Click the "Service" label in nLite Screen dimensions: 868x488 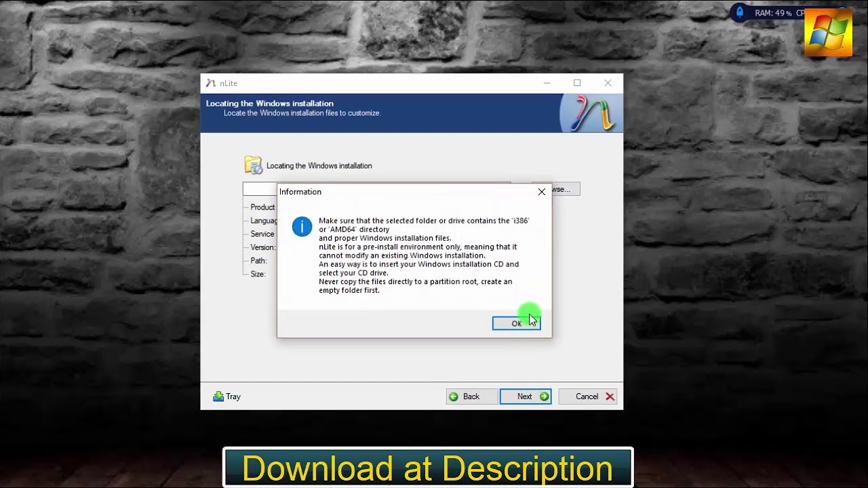coord(262,234)
